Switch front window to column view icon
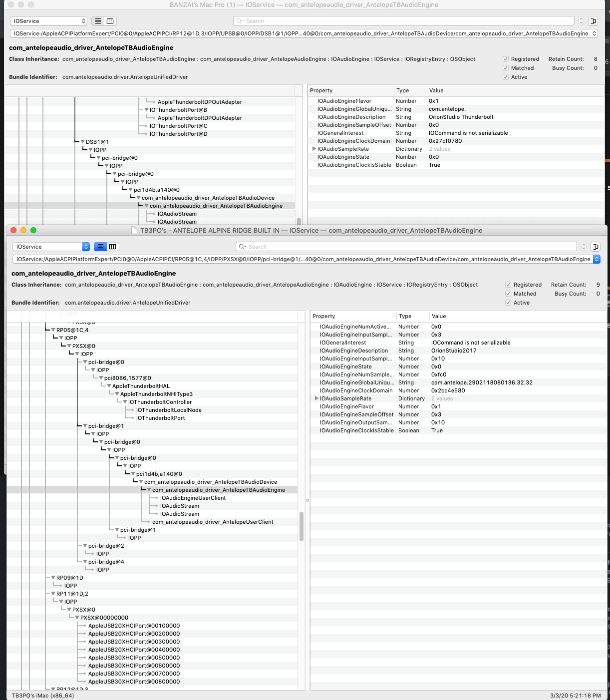The image size is (610, 700). pos(113,247)
